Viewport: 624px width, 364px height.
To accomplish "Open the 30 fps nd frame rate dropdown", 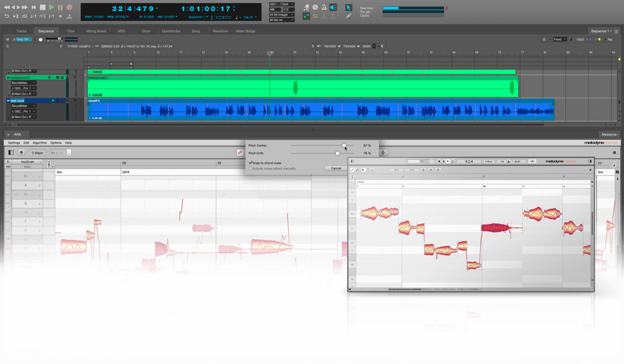I will pyautogui.click(x=281, y=20).
